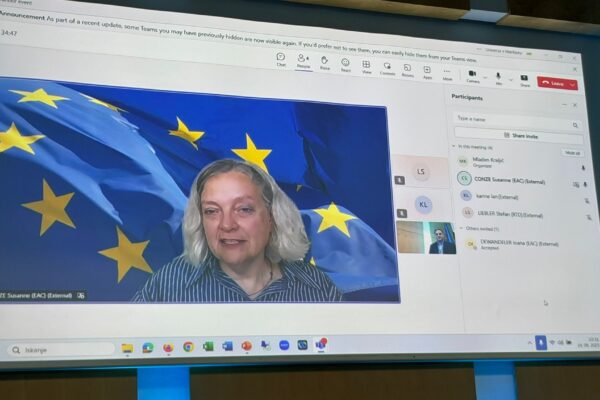Open the Share content tray
The width and height of the screenshot is (600, 400).
click(x=525, y=81)
